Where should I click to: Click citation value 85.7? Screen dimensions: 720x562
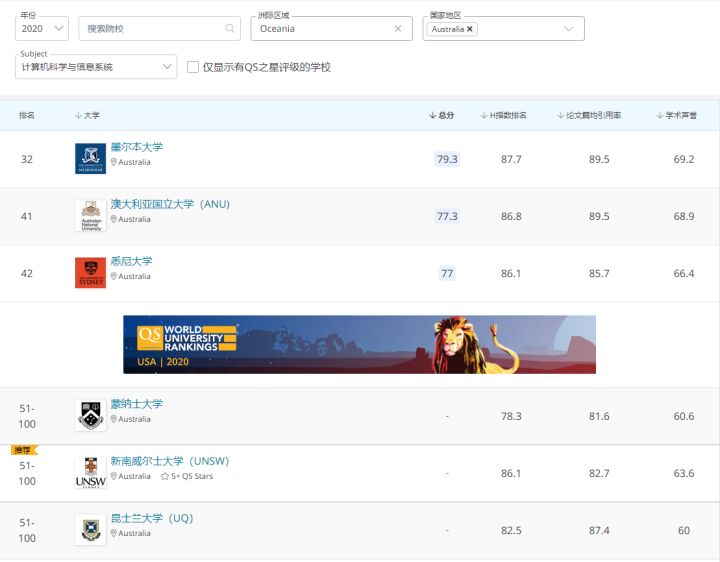pos(599,274)
